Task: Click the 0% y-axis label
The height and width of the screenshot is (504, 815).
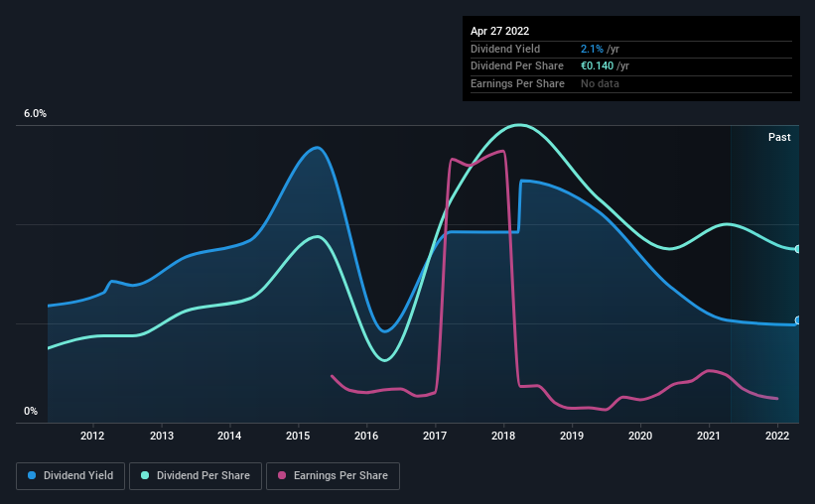Action: pos(31,411)
